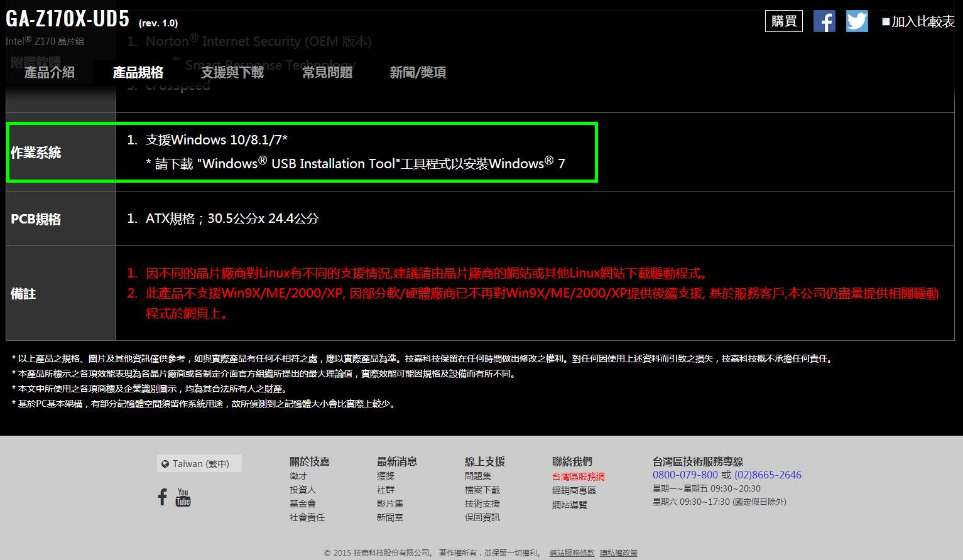
Task: Open the 新聞室 footer link
Action: click(390, 517)
